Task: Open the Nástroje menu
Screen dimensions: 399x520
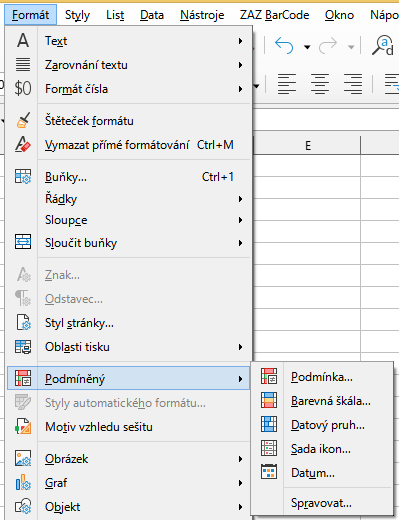Action: pos(202,15)
